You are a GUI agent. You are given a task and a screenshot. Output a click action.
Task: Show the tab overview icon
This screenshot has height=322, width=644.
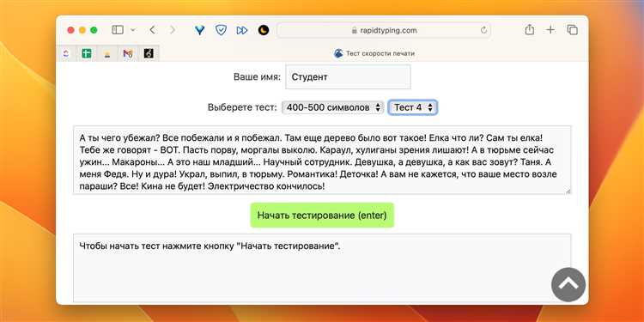click(x=572, y=30)
